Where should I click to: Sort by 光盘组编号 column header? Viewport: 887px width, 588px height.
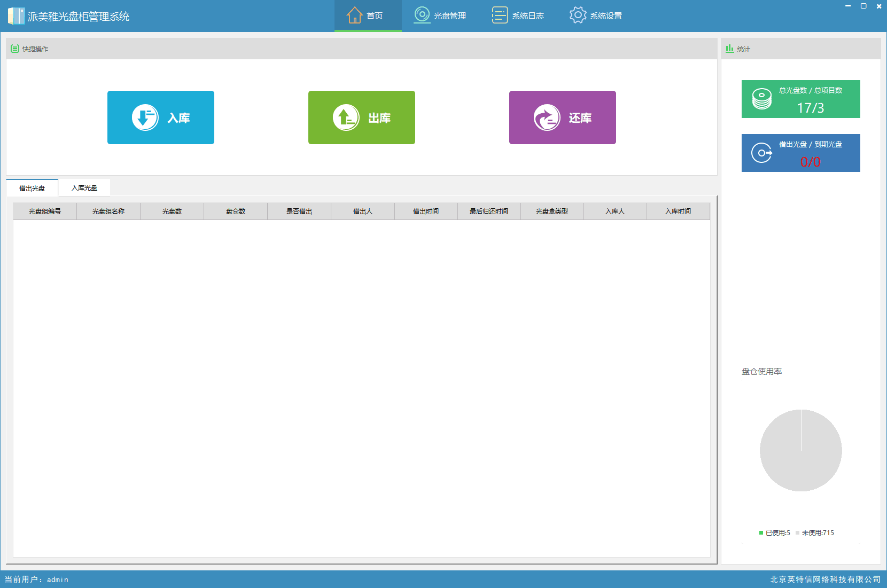click(x=45, y=211)
